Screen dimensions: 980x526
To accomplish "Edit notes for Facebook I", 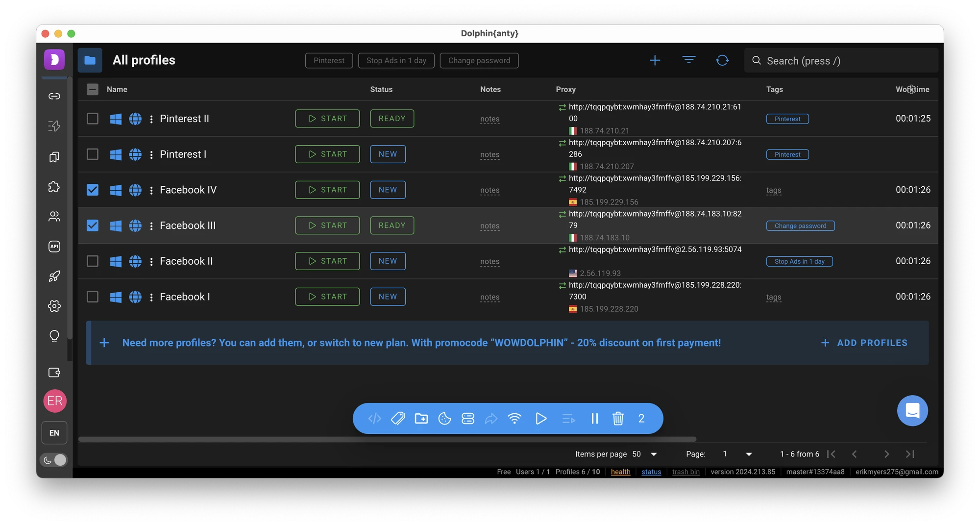I will pos(490,297).
